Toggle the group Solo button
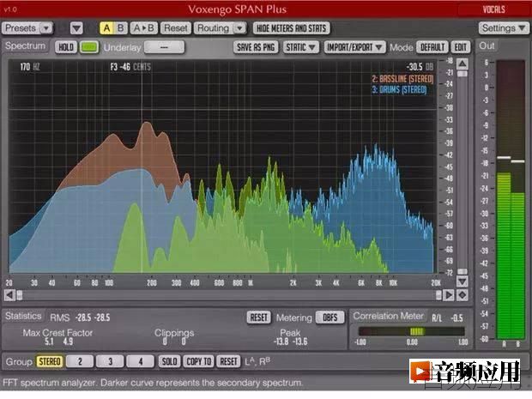The width and height of the screenshot is (532, 399). (x=169, y=361)
